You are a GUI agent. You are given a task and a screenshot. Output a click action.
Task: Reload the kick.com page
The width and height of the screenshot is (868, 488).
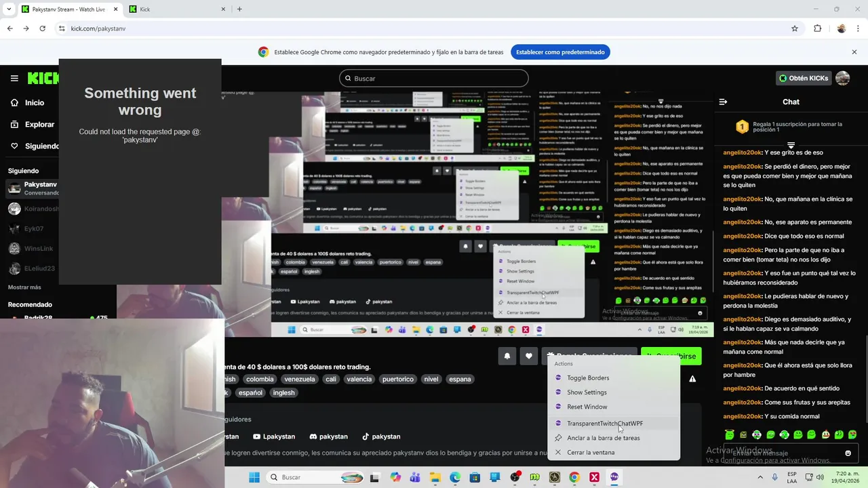point(42,28)
